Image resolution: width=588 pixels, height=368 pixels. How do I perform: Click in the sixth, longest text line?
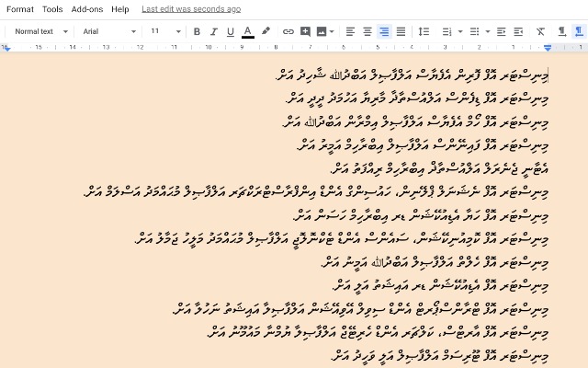[x=316, y=192]
